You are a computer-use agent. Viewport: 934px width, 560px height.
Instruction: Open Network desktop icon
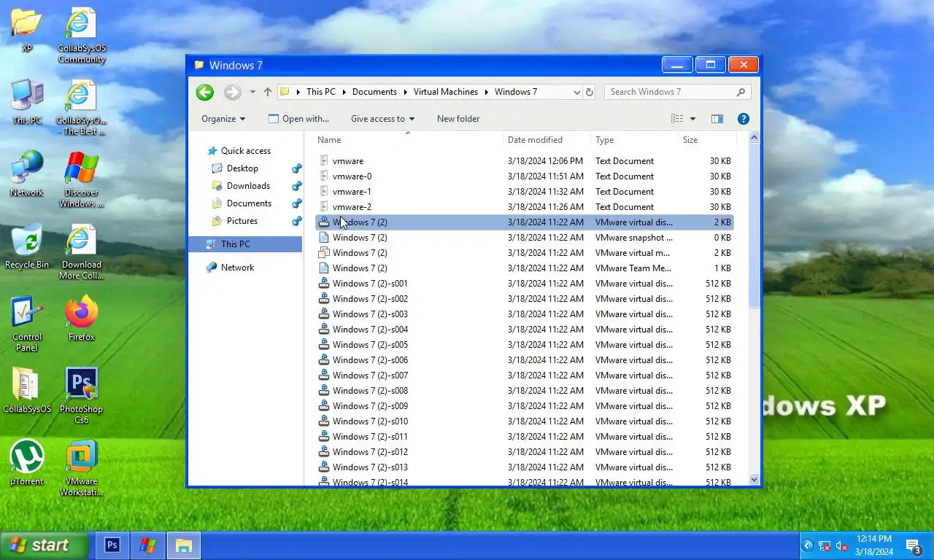click(27, 174)
